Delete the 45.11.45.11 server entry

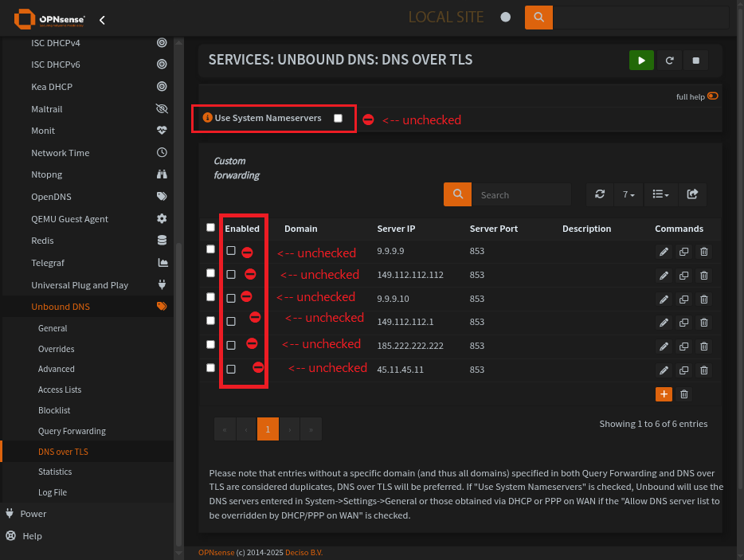coord(704,370)
